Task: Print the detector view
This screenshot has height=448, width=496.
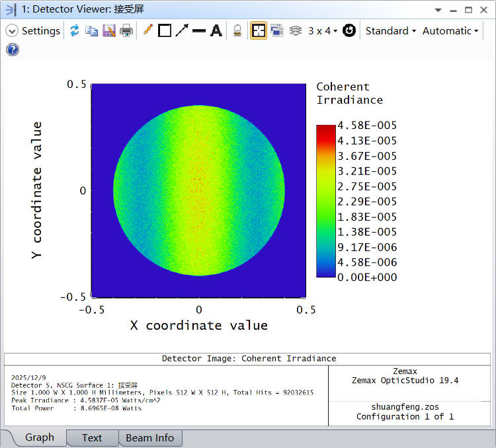Action: [x=126, y=30]
